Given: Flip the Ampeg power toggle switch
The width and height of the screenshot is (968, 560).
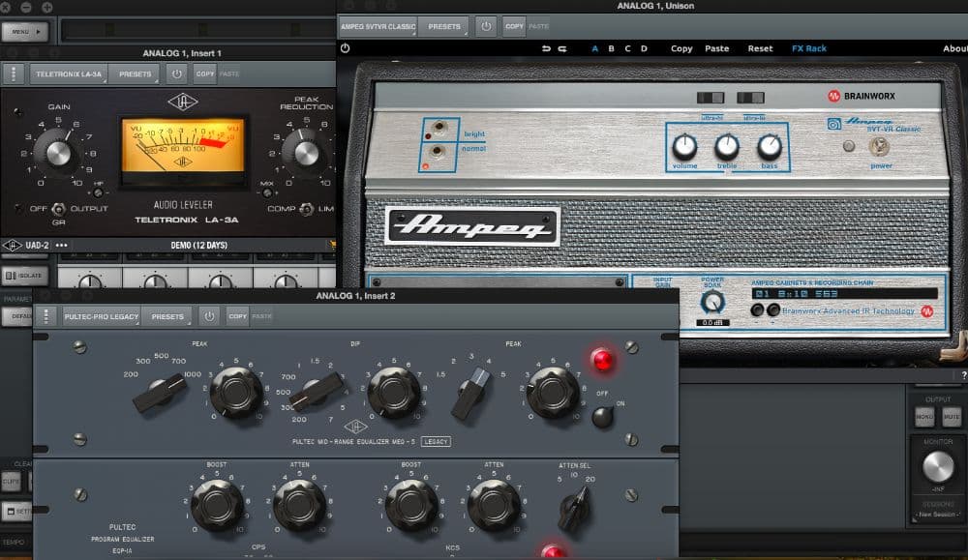Looking at the screenshot, I should (879, 146).
